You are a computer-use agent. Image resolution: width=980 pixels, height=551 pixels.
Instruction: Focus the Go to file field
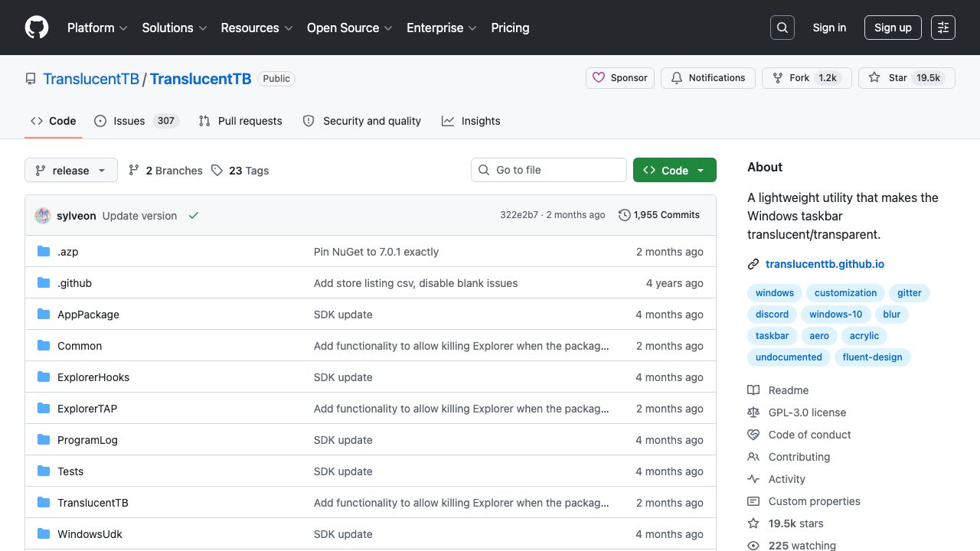click(549, 170)
